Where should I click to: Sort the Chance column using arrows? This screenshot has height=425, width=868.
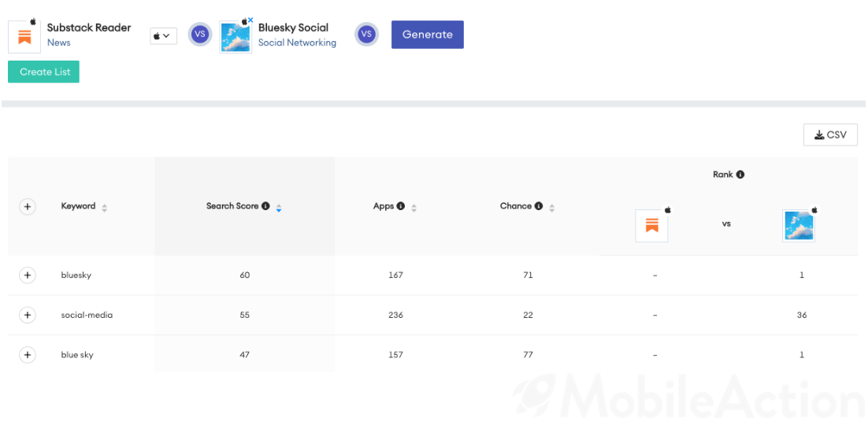551,208
